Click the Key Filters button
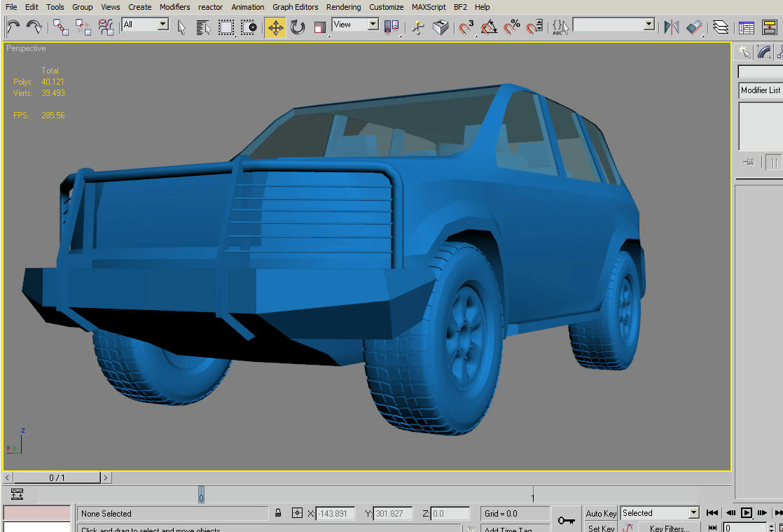Viewport: 783px width, 532px height. pos(669,528)
